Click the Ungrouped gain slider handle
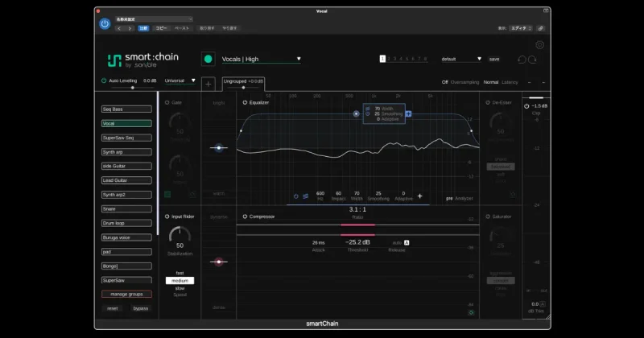The image size is (644, 338). 243,88
